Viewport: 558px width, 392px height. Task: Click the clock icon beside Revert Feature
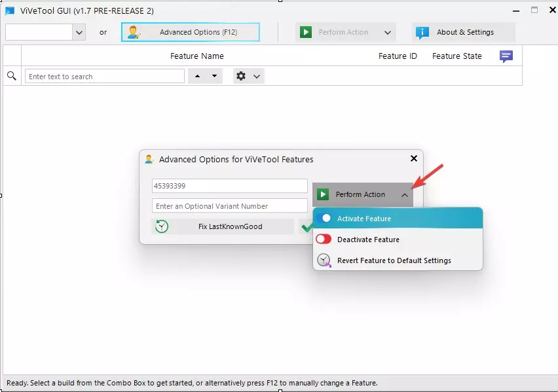click(x=324, y=260)
